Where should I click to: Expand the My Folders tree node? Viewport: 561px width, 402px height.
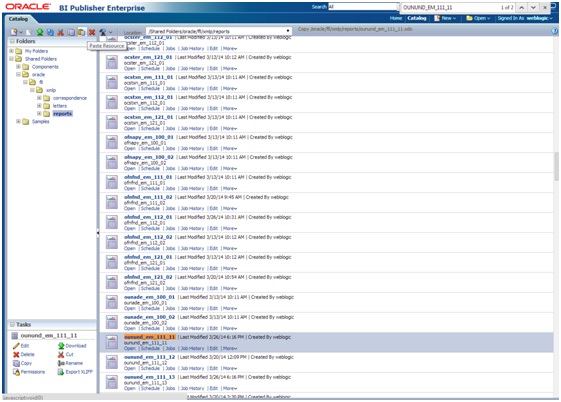click(x=11, y=51)
